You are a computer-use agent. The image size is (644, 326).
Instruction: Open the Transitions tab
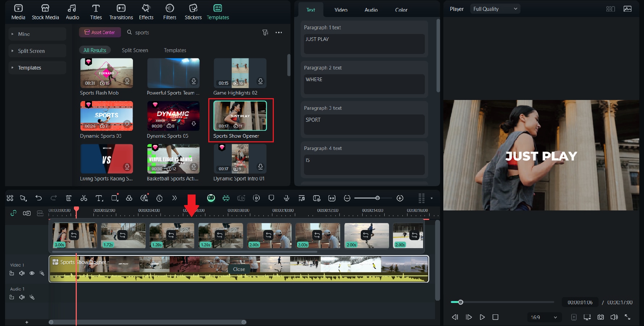pyautogui.click(x=121, y=12)
